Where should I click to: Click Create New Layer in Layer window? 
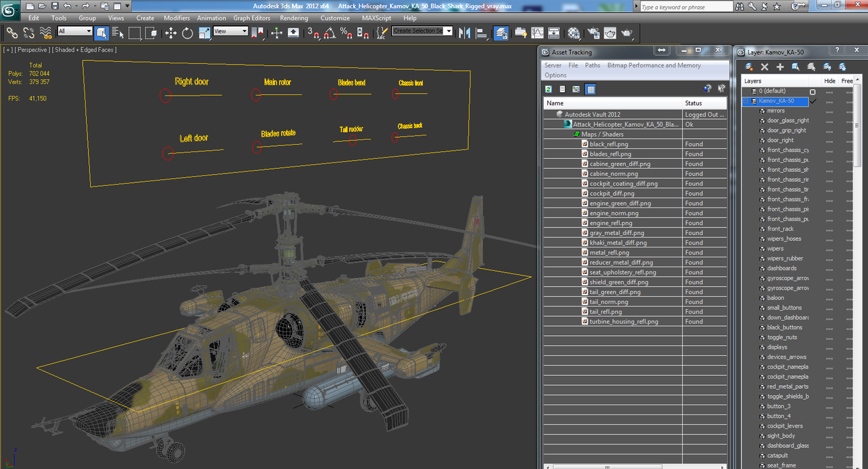click(x=749, y=67)
